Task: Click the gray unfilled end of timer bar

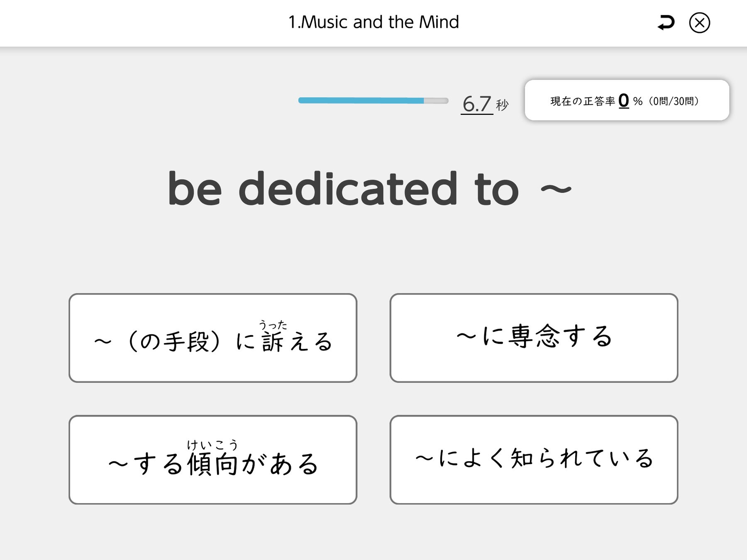Action: click(436, 100)
